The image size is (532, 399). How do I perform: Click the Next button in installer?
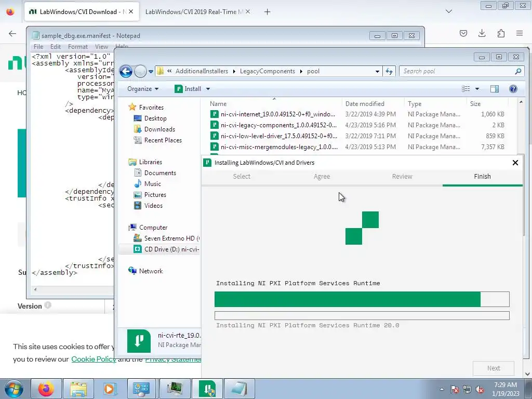tap(494, 368)
